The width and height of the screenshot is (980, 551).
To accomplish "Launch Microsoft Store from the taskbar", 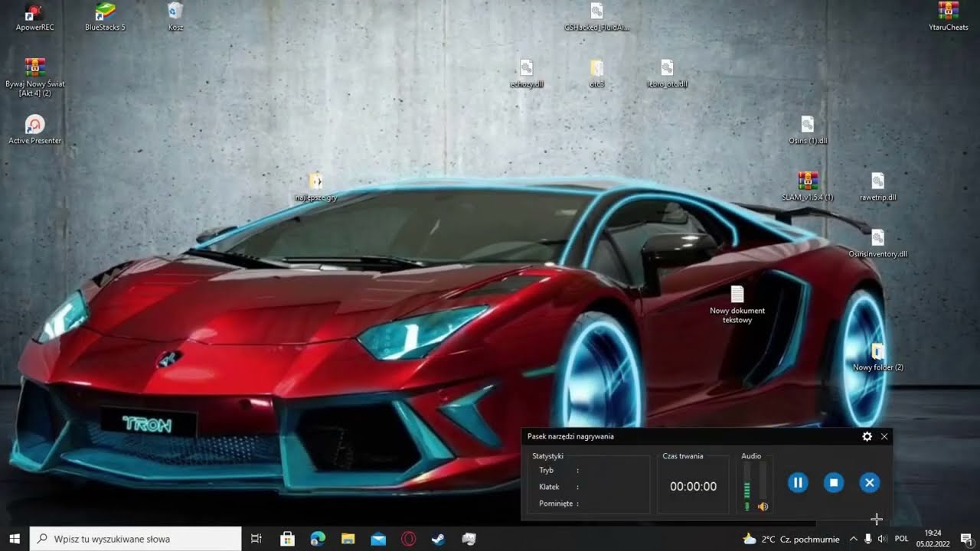I will [288, 539].
